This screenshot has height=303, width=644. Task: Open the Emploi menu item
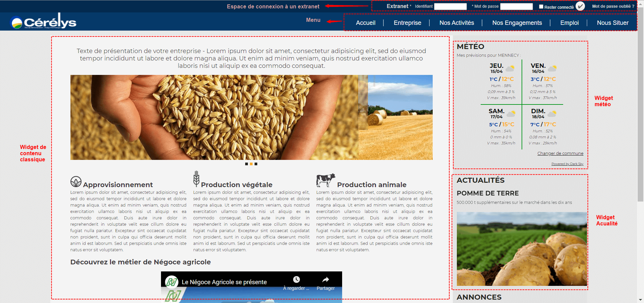pyautogui.click(x=569, y=23)
